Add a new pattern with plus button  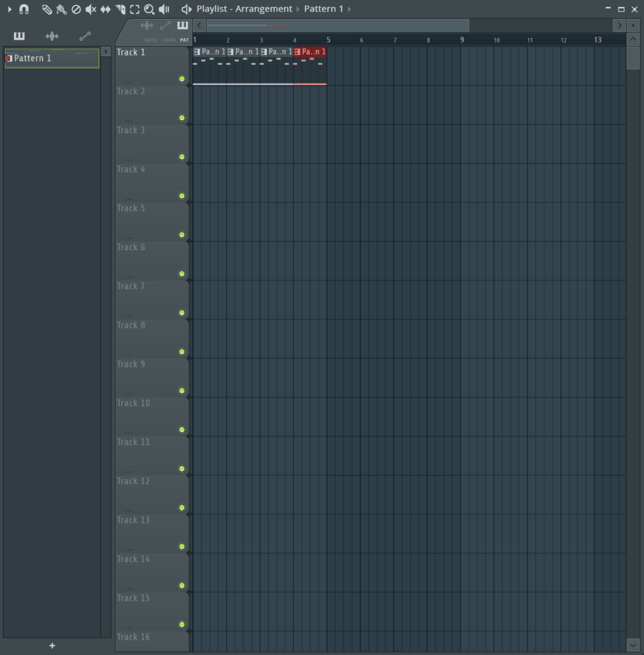click(52, 645)
